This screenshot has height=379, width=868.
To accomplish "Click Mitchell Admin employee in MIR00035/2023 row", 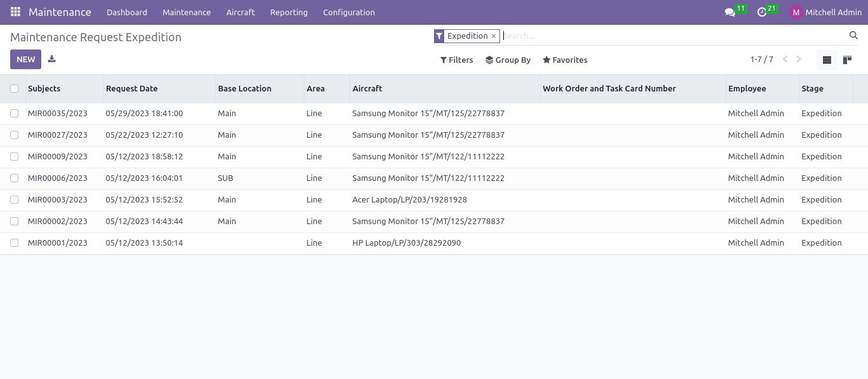I will 756,113.
